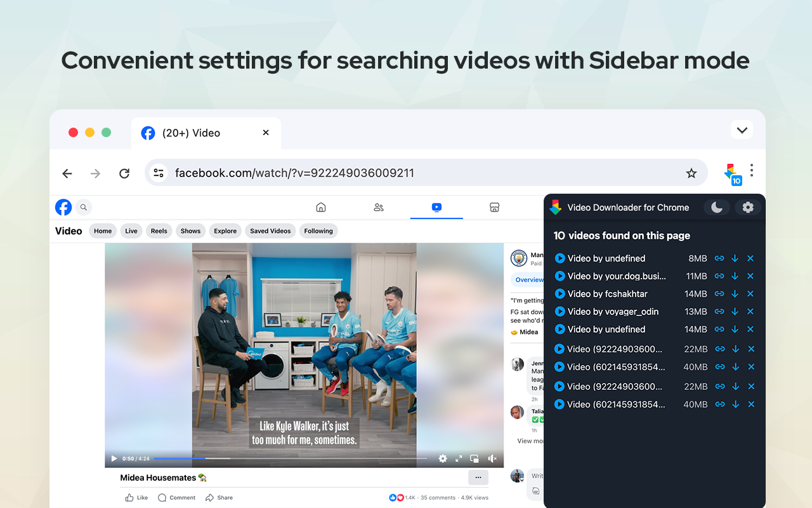Switch to the Live video tab

pos(131,231)
